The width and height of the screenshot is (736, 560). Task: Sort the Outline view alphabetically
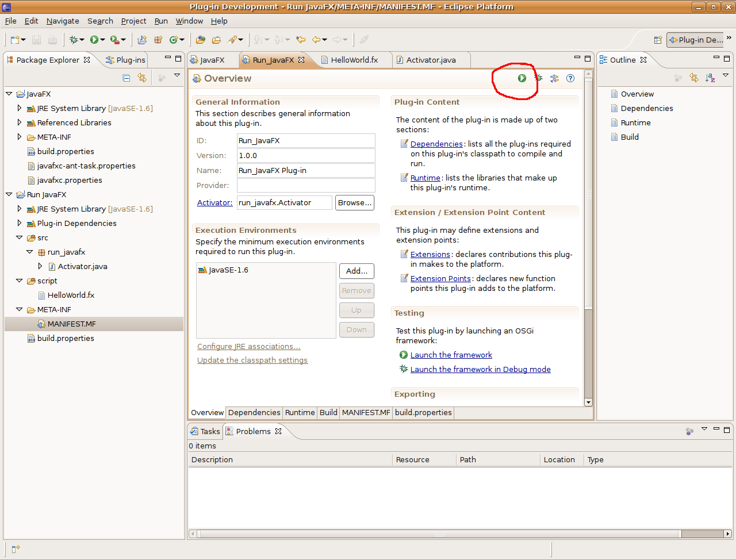(710, 78)
